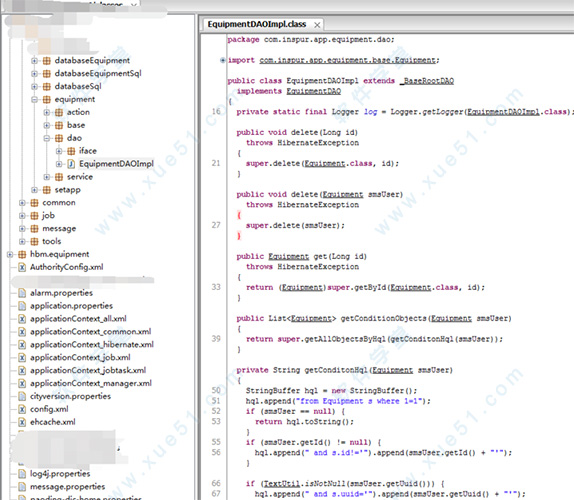Click the databaseSql package icon
Screen dimensions: 574x500
pos(46,86)
